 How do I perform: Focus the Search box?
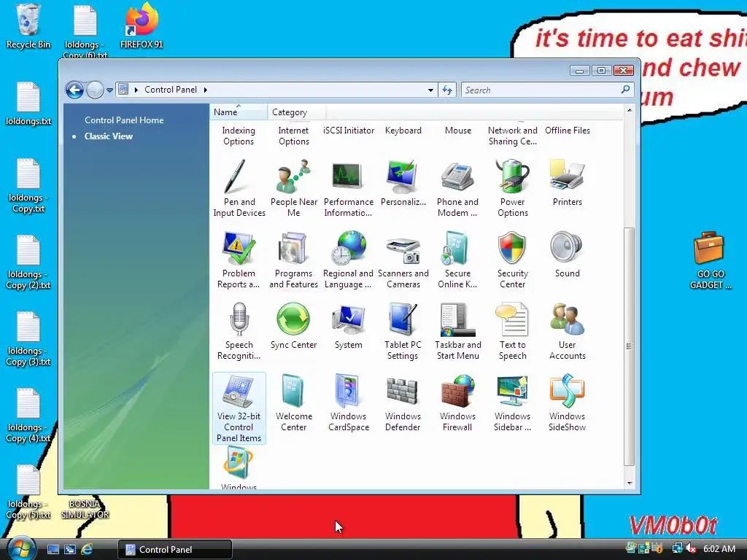[x=547, y=90]
